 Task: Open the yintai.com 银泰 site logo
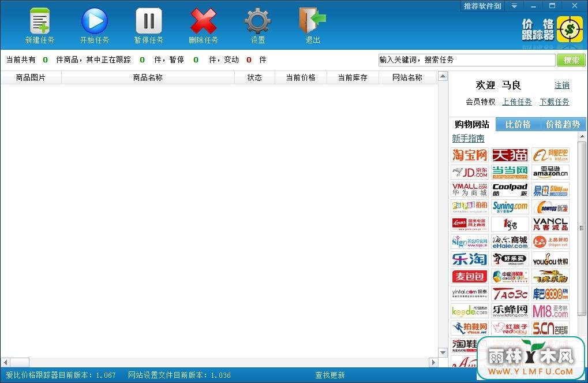click(x=470, y=293)
